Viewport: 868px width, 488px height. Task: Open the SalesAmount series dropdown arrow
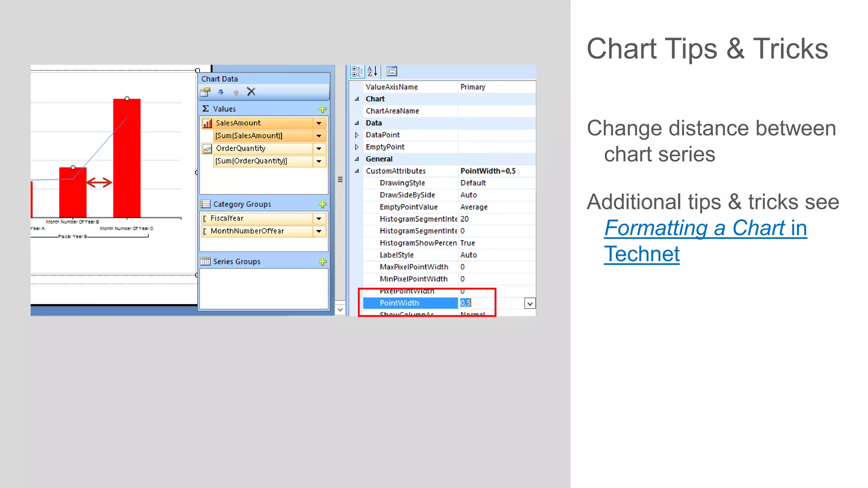coord(319,123)
